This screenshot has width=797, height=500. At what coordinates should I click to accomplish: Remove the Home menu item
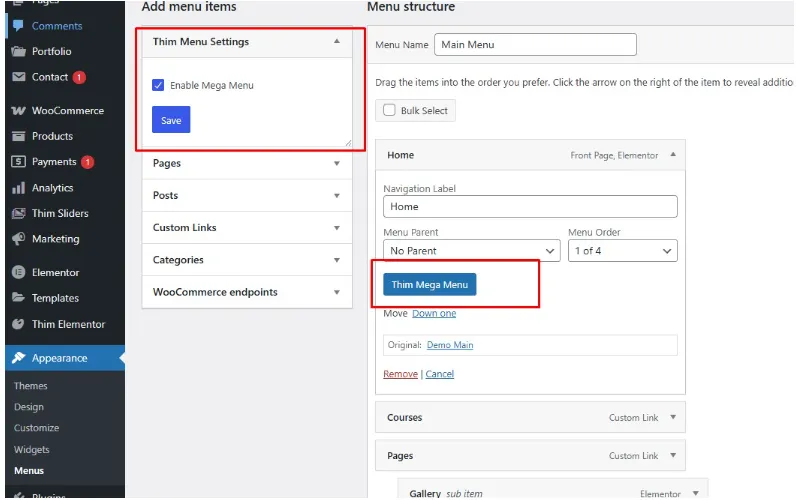(401, 374)
